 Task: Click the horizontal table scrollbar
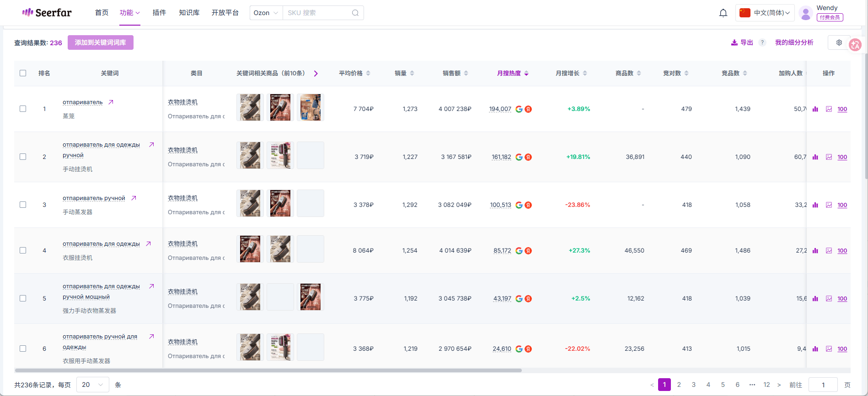point(268,370)
